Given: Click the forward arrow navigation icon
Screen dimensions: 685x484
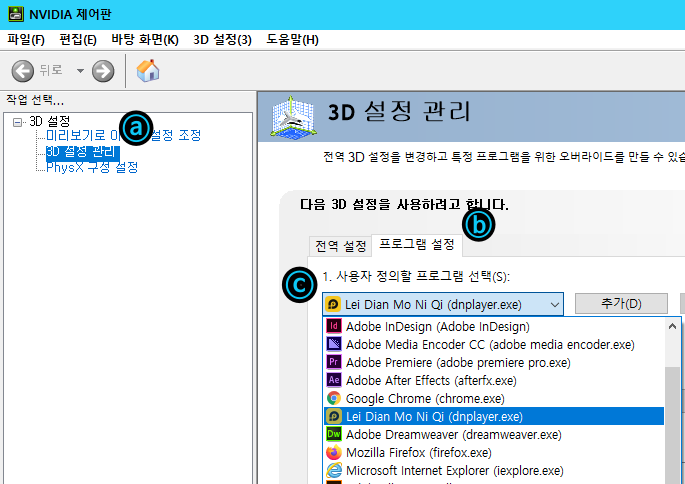Looking at the screenshot, I should coord(103,71).
